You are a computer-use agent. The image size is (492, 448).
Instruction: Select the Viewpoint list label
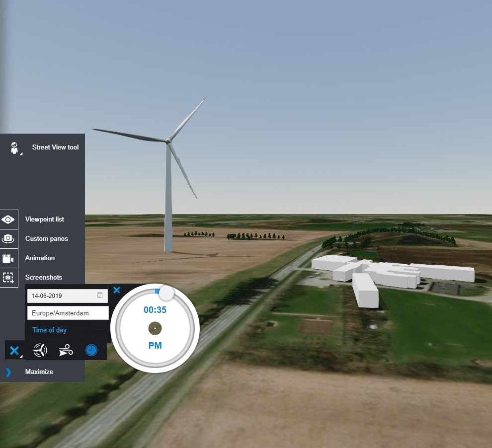(45, 219)
